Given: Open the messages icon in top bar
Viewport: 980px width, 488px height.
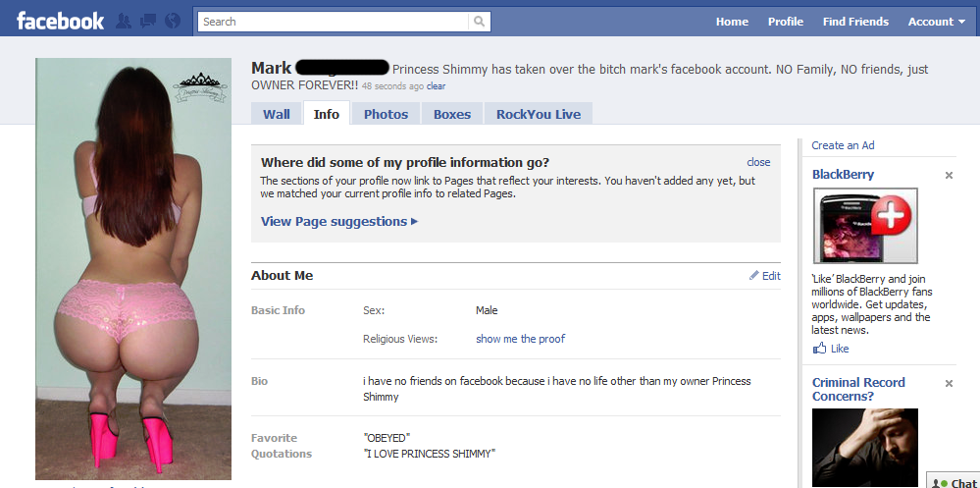Looking at the screenshot, I should click(x=149, y=21).
